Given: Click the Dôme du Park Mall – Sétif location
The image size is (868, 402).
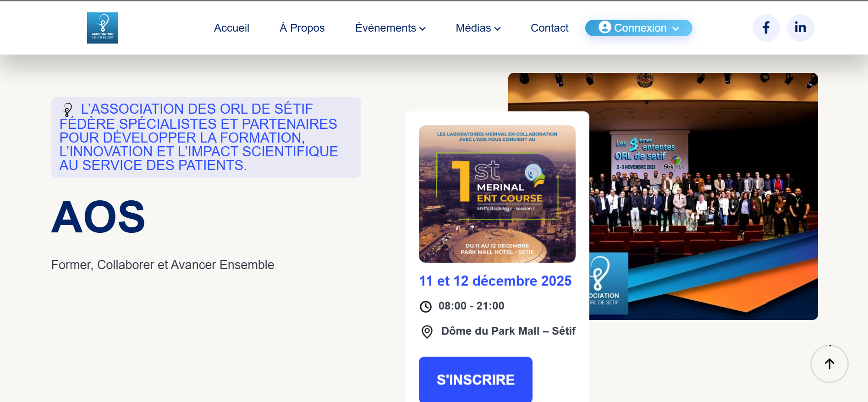Looking at the screenshot, I should click(x=508, y=331).
